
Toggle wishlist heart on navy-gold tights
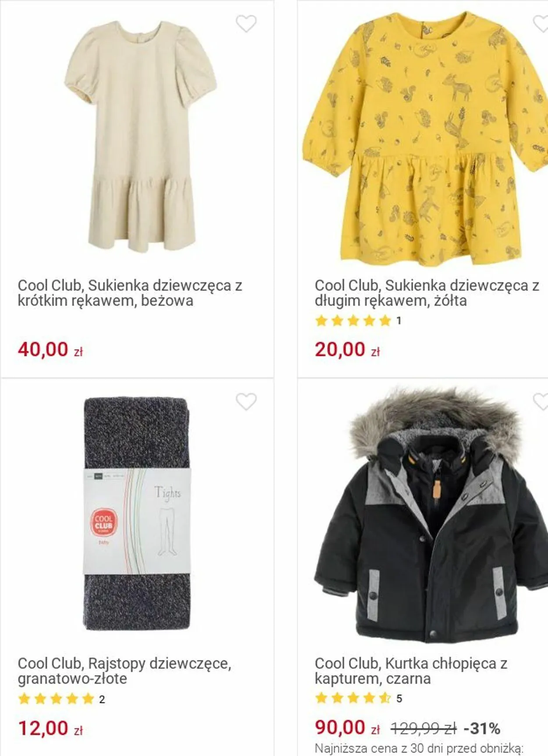[x=246, y=402]
